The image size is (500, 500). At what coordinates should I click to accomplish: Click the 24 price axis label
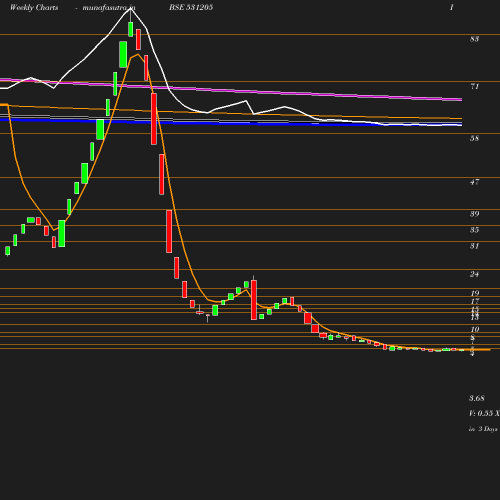click(474, 274)
